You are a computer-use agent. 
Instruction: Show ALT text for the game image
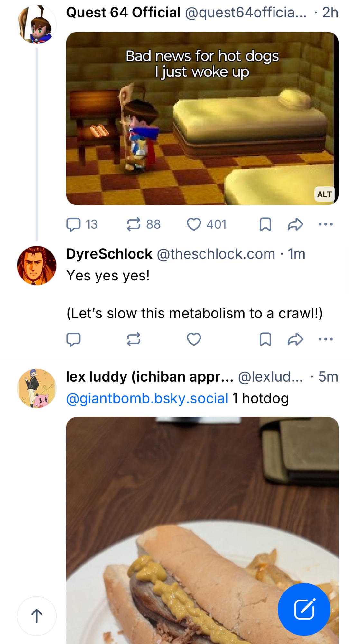[x=324, y=194]
